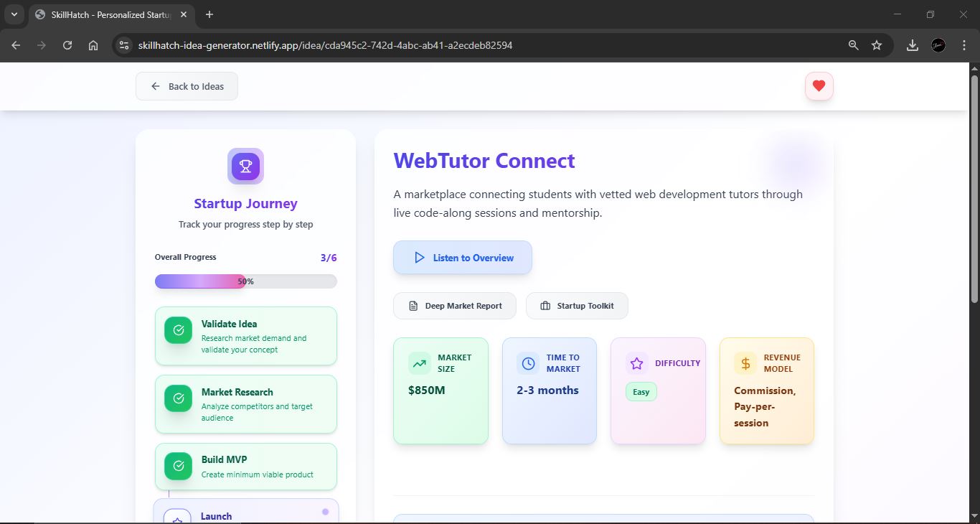Click the WebTutor Connect title
The height and width of the screenshot is (524, 980).
click(x=484, y=160)
